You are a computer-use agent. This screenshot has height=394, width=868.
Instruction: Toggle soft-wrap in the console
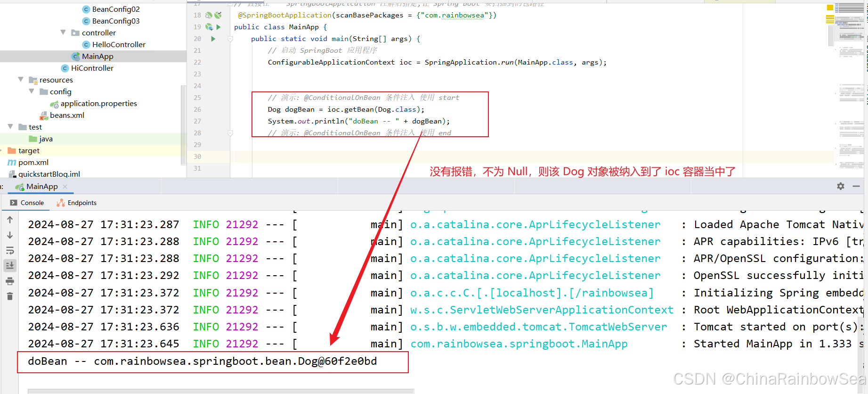(10, 251)
